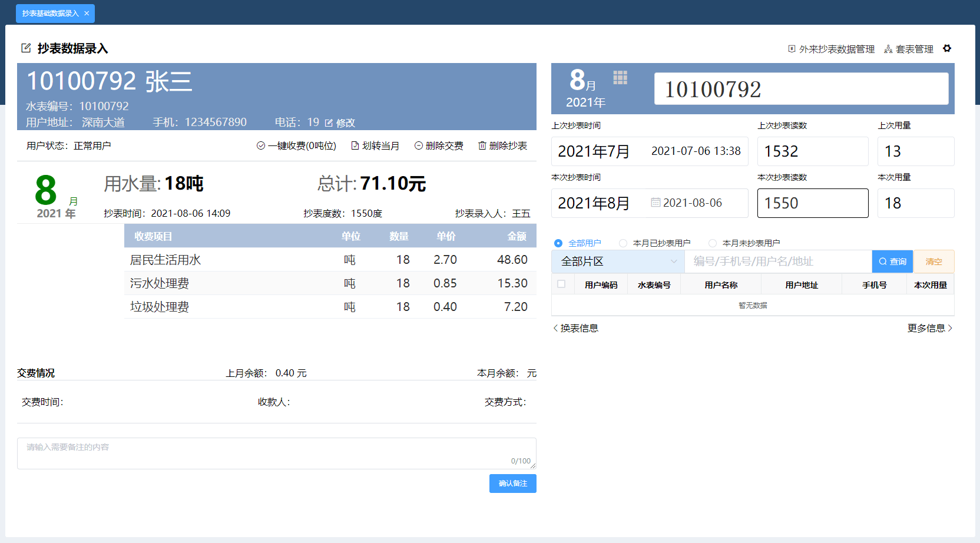Click the 划转当月 icon

[x=354, y=145]
